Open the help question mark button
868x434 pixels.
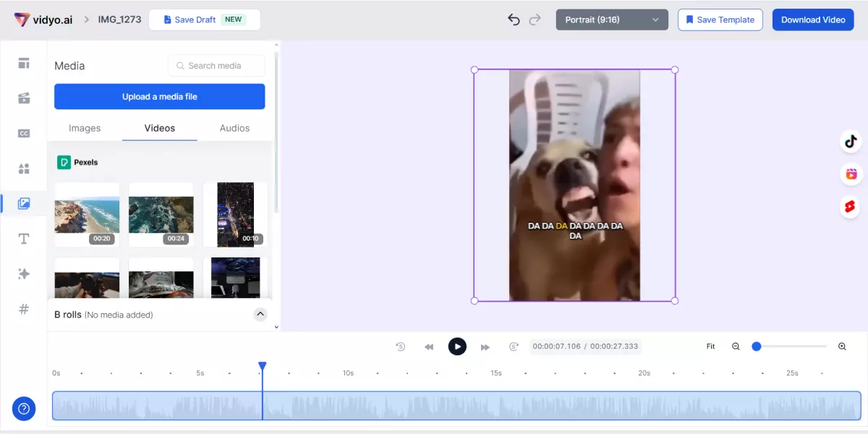point(23,409)
